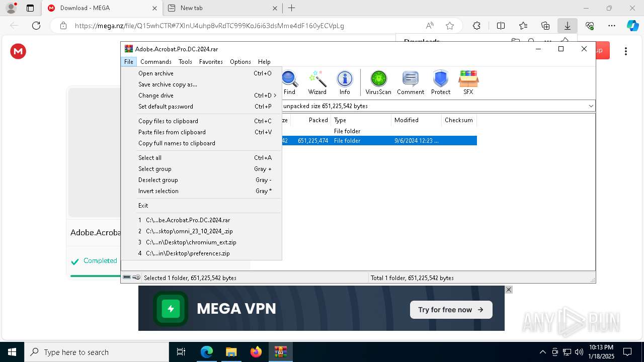644x362 pixels.
Task: Select the highlighted File folder row
Action: pos(378,141)
